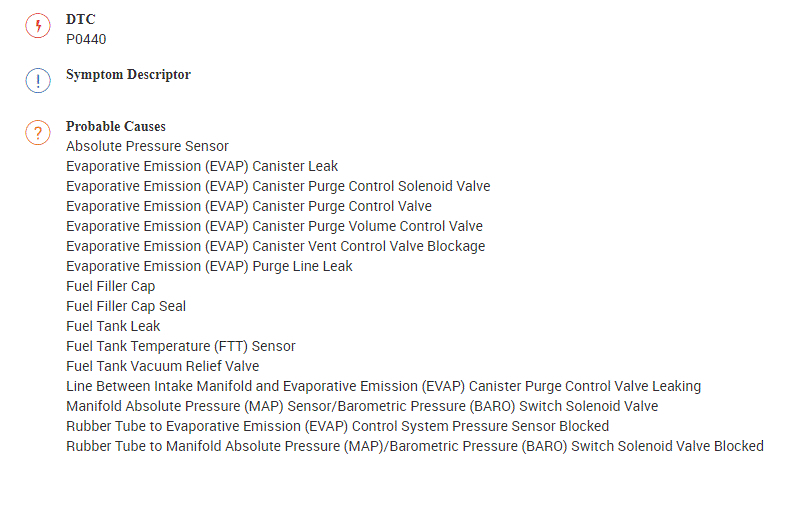This screenshot has height=508, width=797.
Task: Click the Symptom Descriptor heading
Action: pyautogui.click(x=128, y=74)
